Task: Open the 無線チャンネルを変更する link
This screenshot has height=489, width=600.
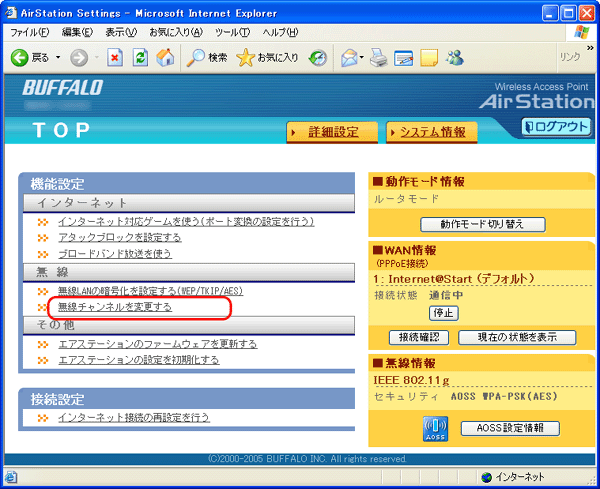Action: [114, 306]
